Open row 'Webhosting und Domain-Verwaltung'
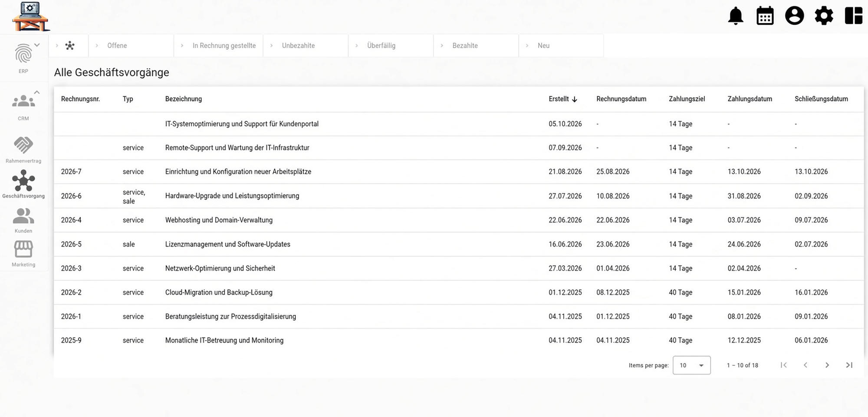This screenshot has height=417, width=868. click(459, 220)
